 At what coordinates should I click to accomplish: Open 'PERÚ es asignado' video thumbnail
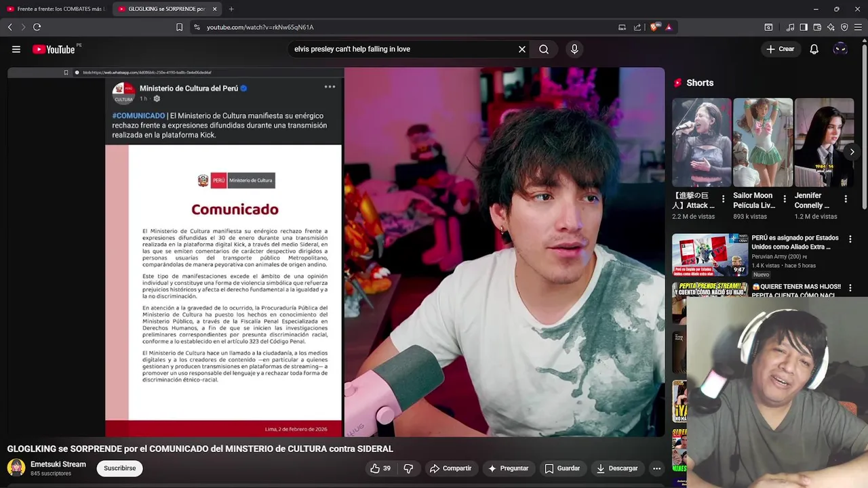point(710,255)
